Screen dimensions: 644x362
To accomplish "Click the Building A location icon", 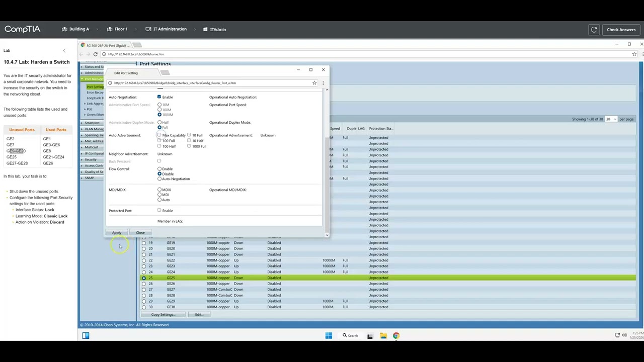I will coord(64,29).
